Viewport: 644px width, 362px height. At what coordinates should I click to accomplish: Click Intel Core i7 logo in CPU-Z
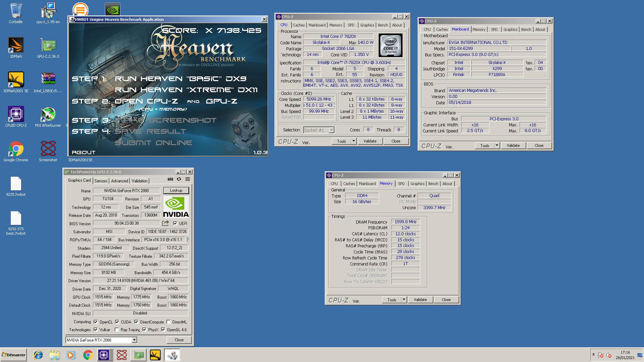(390, 45)
